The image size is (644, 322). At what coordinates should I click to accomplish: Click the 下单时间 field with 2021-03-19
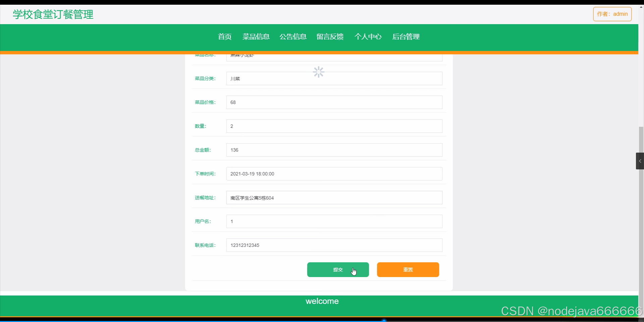pyautogui.click(x=334, y=174)
